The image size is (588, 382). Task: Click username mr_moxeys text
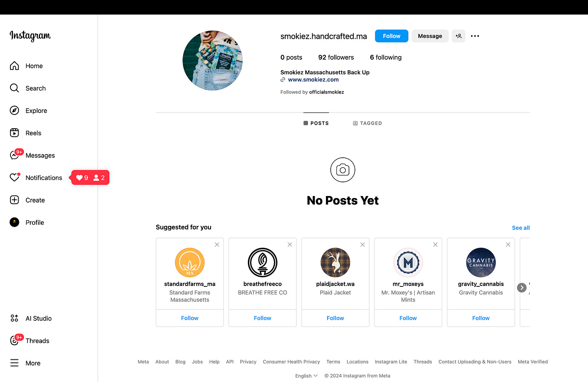point(408,284)
